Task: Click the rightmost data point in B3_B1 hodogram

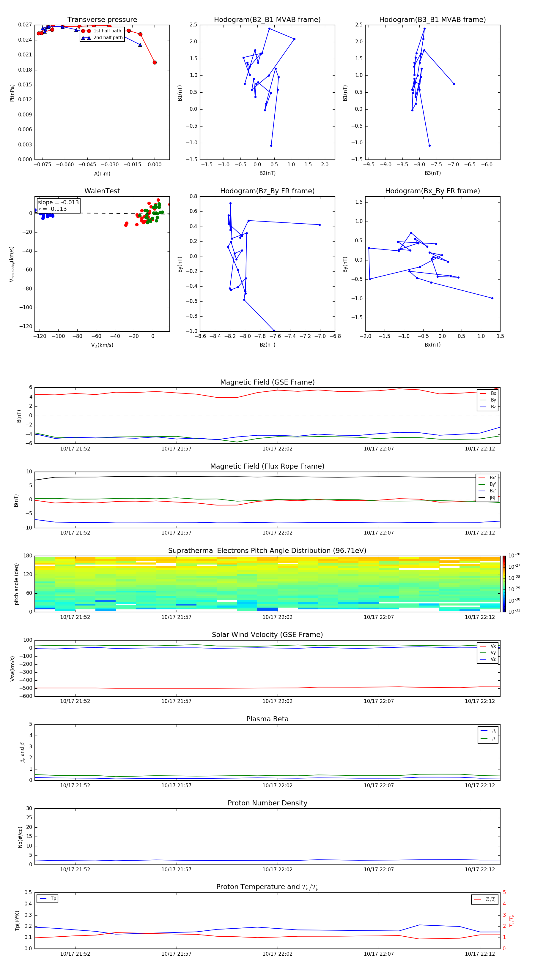Action: click(x=454, y=84)
